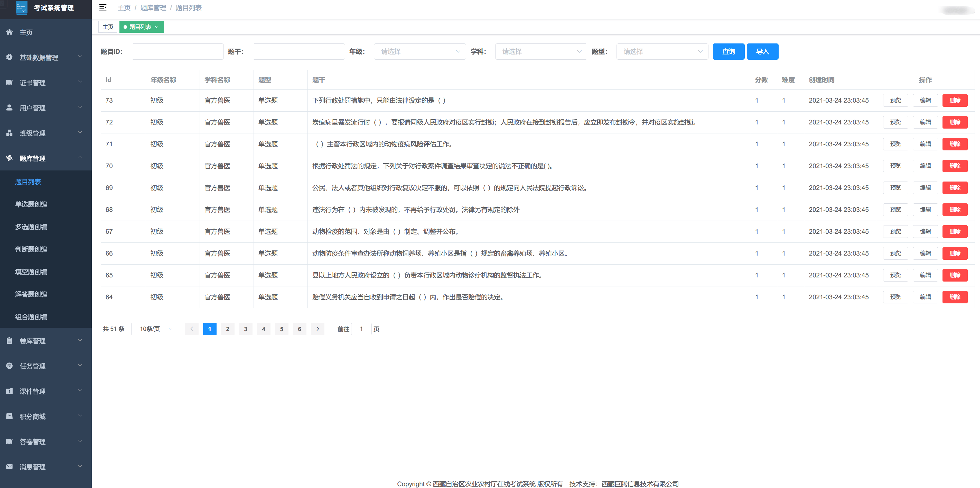Open the 积分商城 sidebar icon
The width and height of the screenshot is (980, 488).
[x=9, y=416]
